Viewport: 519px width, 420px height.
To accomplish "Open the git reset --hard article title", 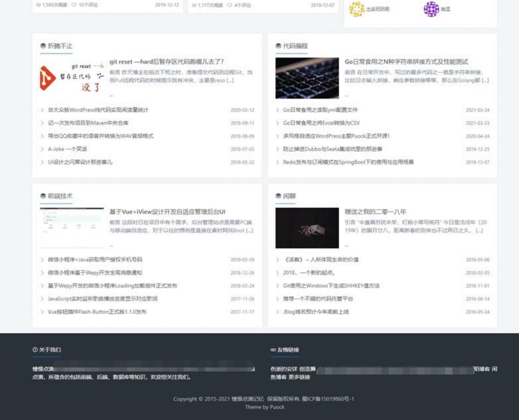I will point(167,62).
